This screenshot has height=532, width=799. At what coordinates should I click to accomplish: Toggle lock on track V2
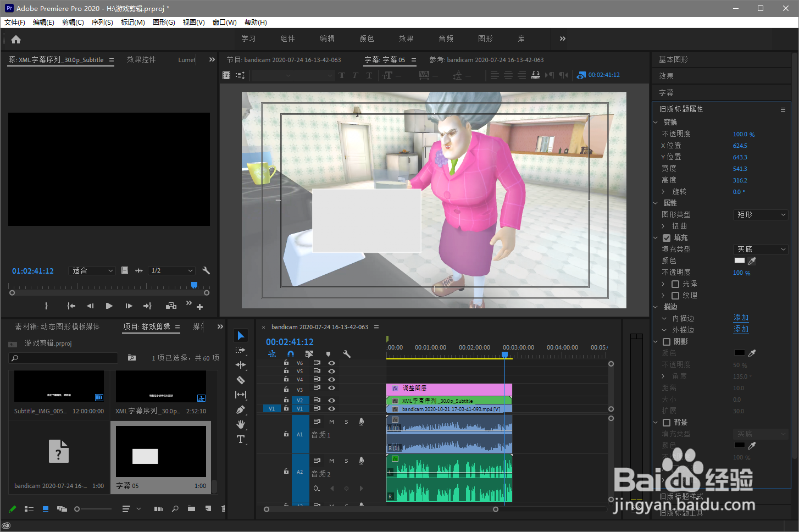286,400
